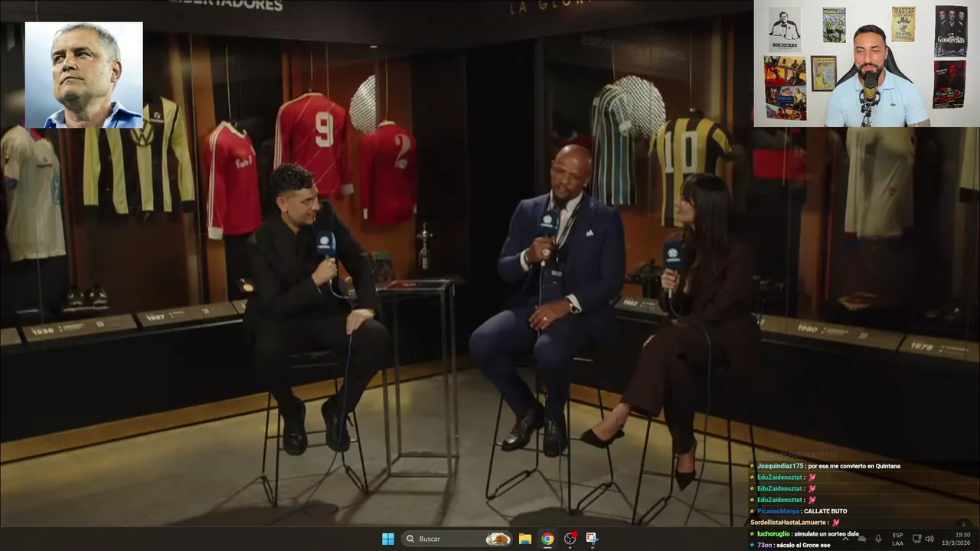Open the OBS Studio taskbar icon

[x=570, y=539]
